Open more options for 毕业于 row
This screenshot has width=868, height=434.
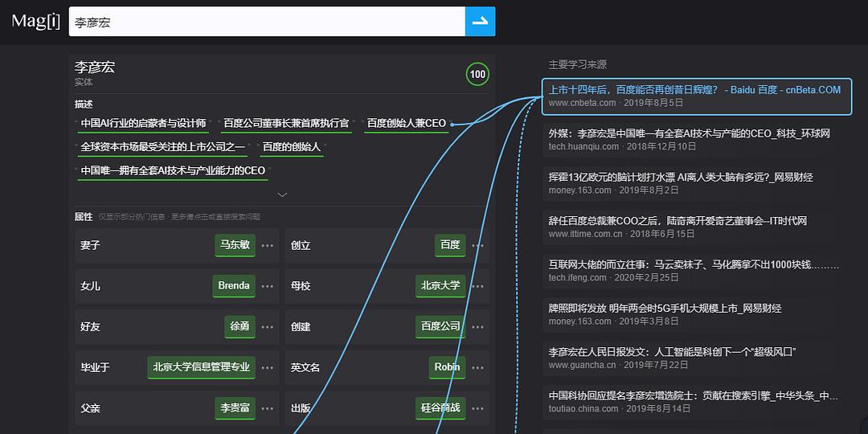point(268,367)
